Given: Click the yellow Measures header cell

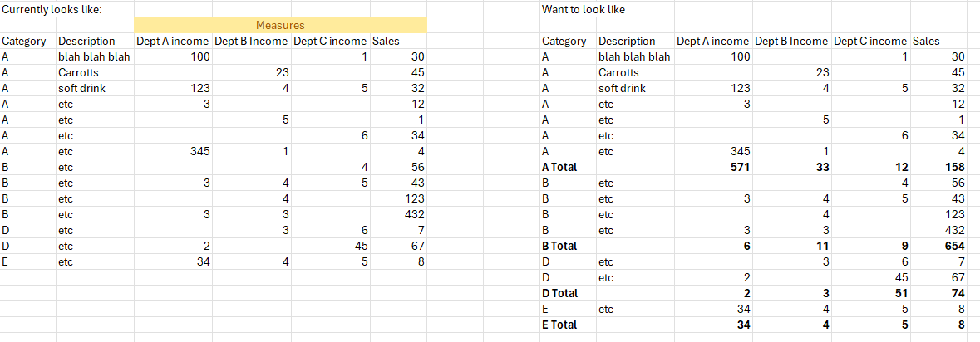Looking at the screenshot, I should point(280,26).
